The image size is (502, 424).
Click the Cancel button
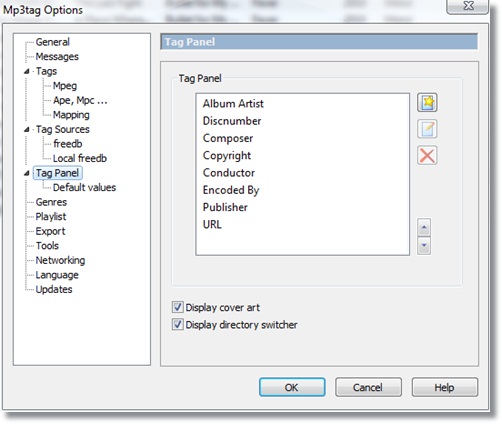(x=368, y=387)
